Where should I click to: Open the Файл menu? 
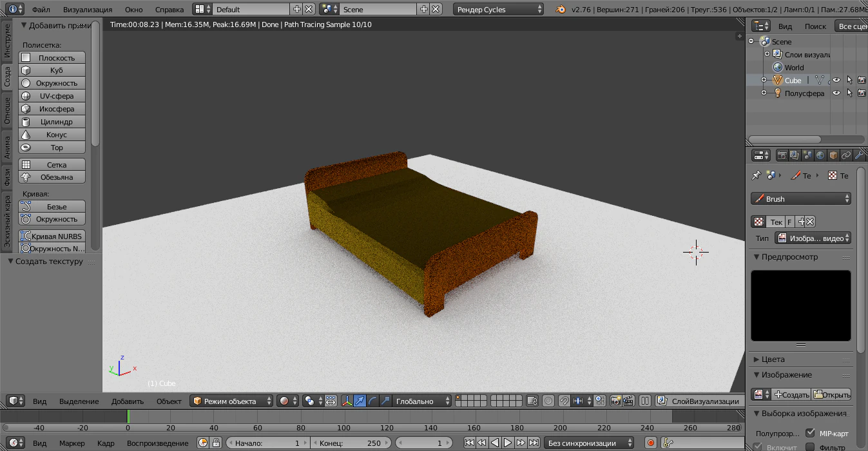41,10
